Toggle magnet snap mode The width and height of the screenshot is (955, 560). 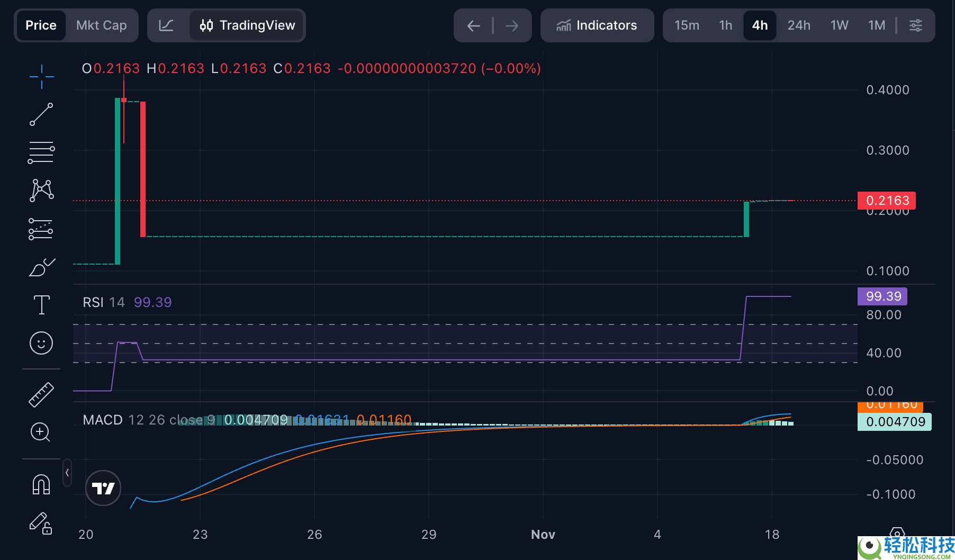pos(41,484)
